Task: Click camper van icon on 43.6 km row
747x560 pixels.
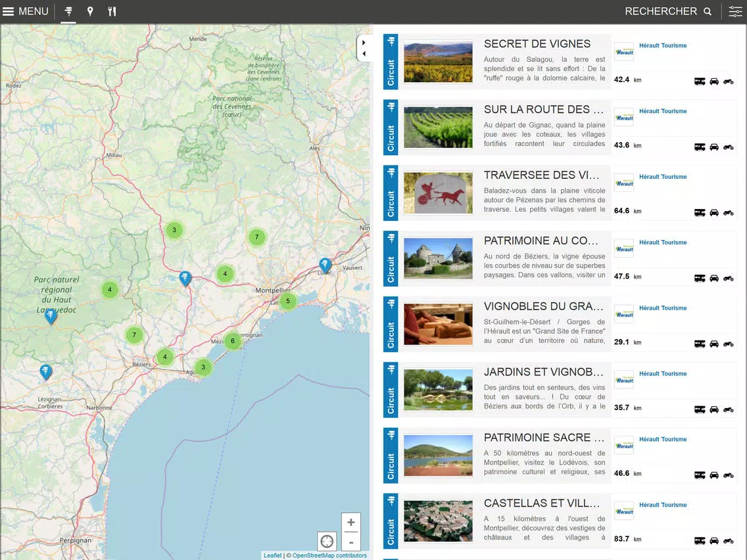Action: 700,147
